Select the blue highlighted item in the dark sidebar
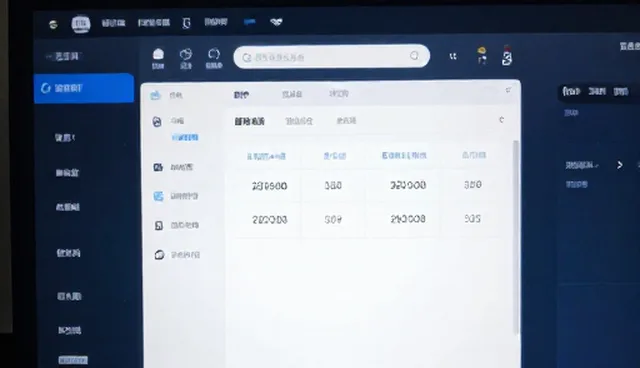 point(84,88)
